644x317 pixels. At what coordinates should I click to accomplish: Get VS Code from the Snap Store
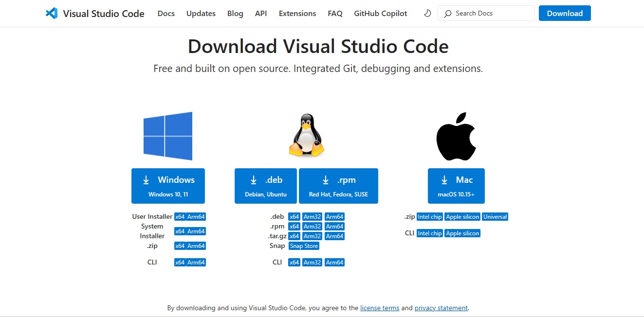tap(303, 246)
